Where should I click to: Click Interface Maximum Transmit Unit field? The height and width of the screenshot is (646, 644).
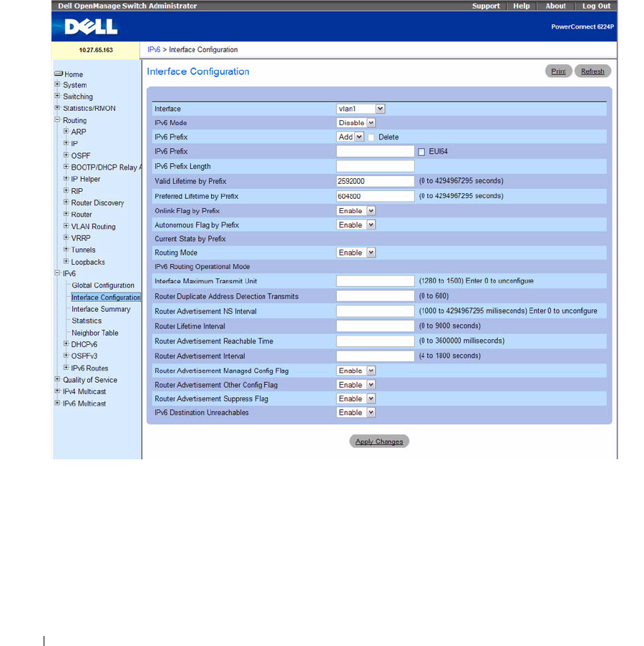coord(376,281)
